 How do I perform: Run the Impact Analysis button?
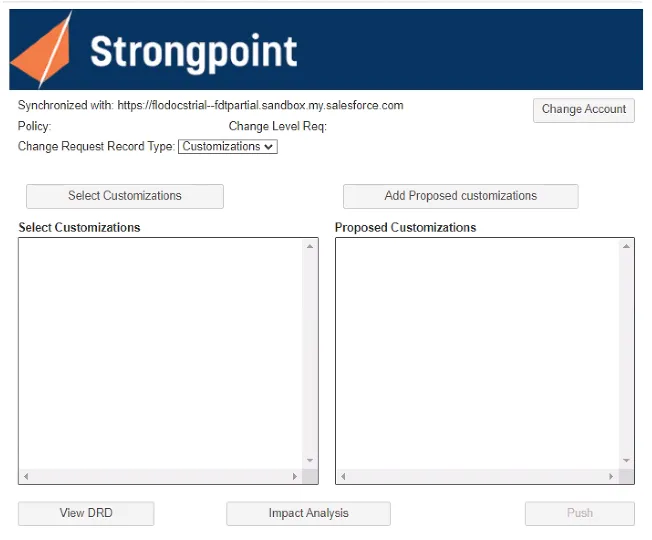[x=308, y=513]
